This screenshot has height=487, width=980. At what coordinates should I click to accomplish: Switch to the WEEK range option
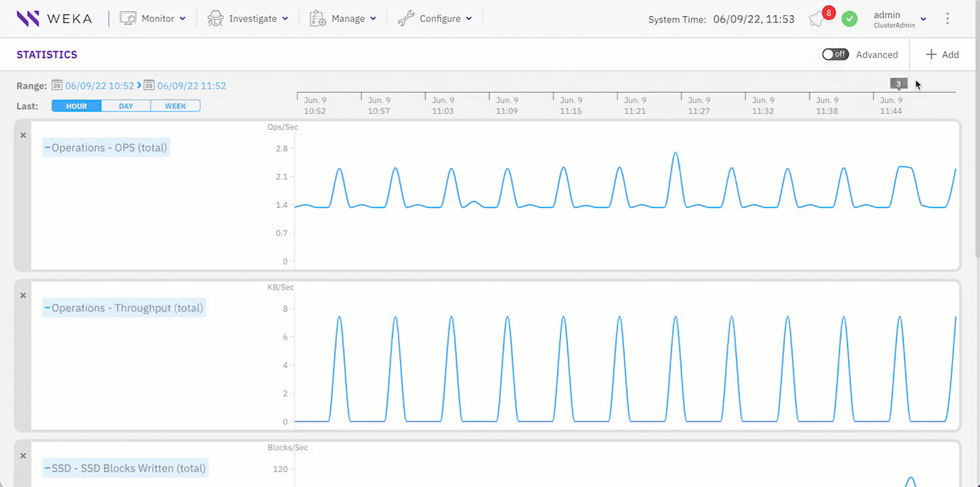175,106
